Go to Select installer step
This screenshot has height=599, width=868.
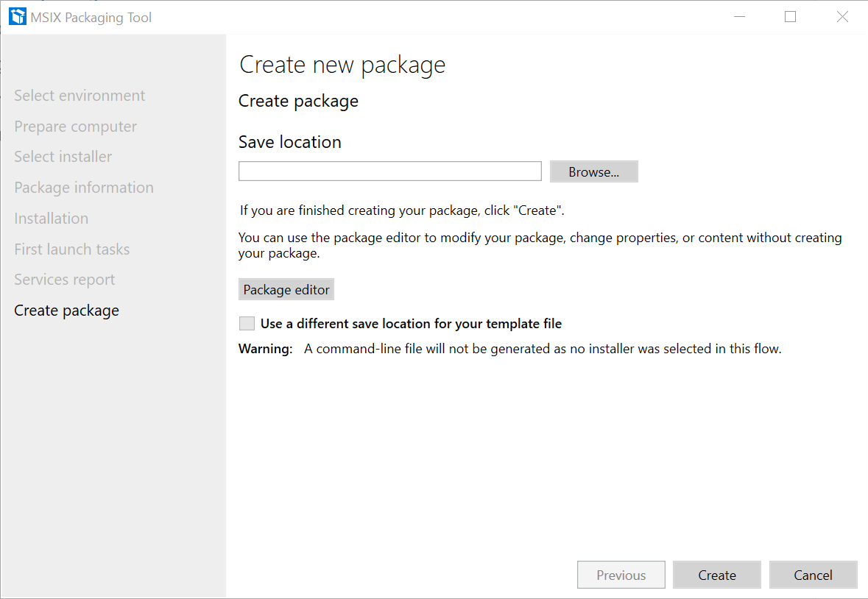(x=63, y=157)
